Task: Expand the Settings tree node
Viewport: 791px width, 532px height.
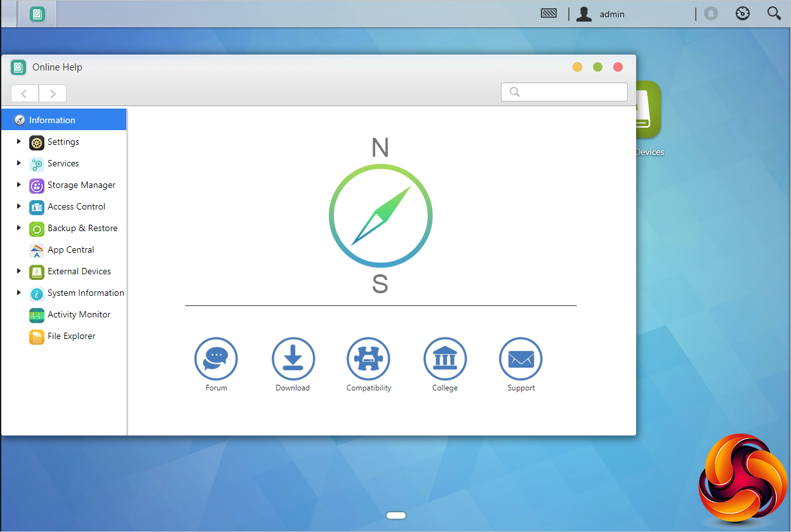Action: [19, 142]
